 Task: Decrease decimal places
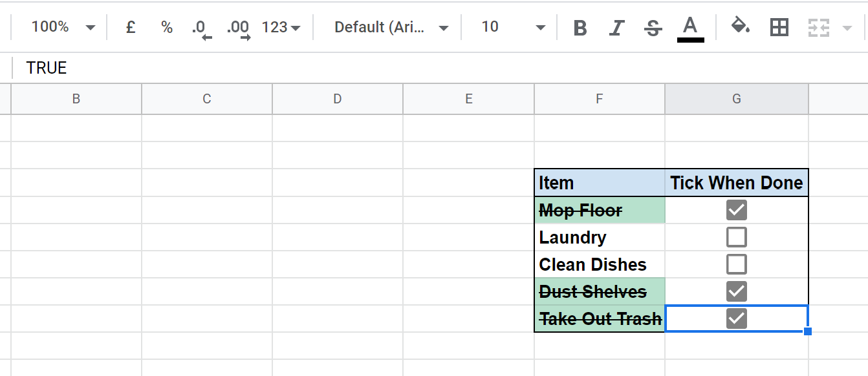(x=201, y=27)
